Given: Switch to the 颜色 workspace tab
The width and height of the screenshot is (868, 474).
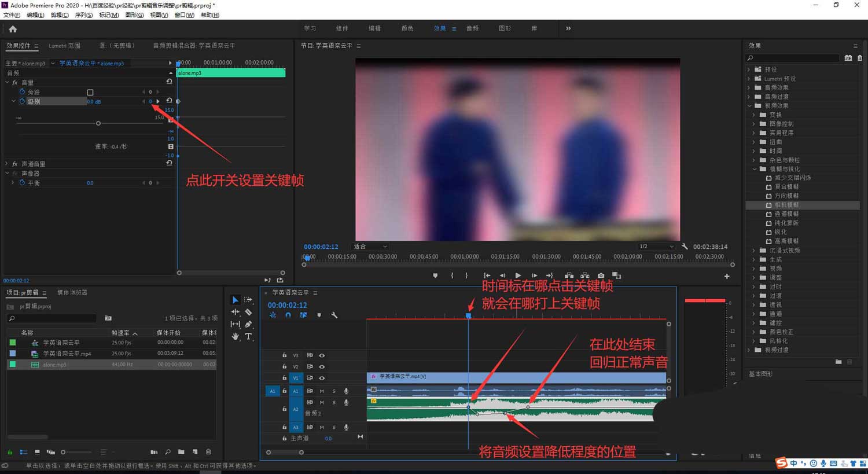Looking at the screenshot, I should pos(407,28).
